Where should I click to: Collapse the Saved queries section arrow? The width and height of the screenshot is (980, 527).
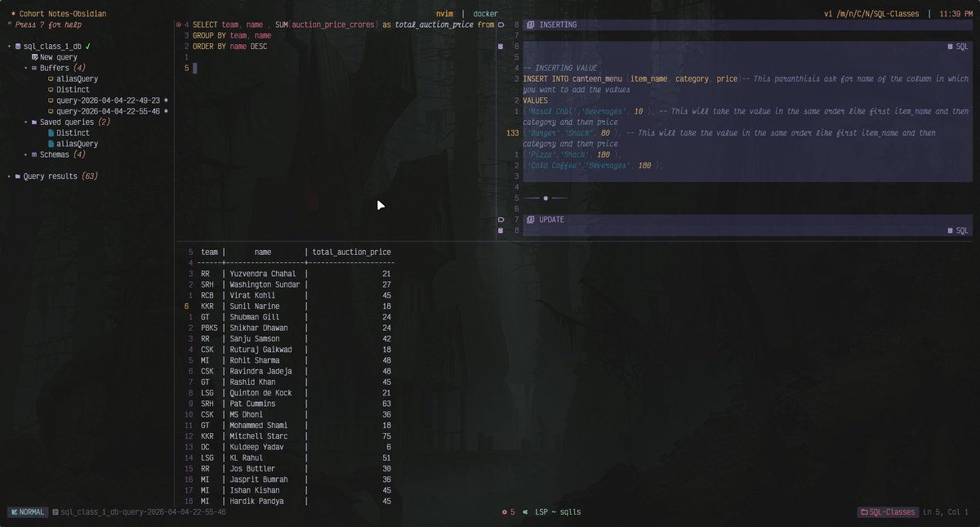pyautogui.click(x=25, y=122)
